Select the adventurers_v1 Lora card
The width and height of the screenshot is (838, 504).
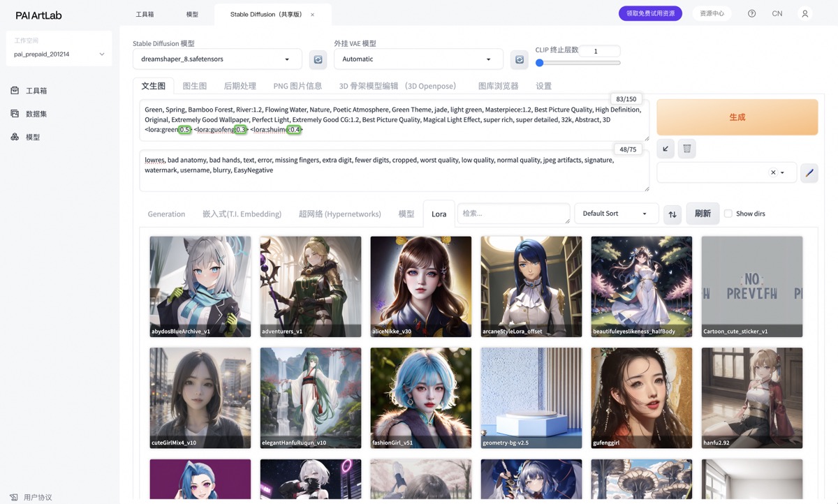311,287
